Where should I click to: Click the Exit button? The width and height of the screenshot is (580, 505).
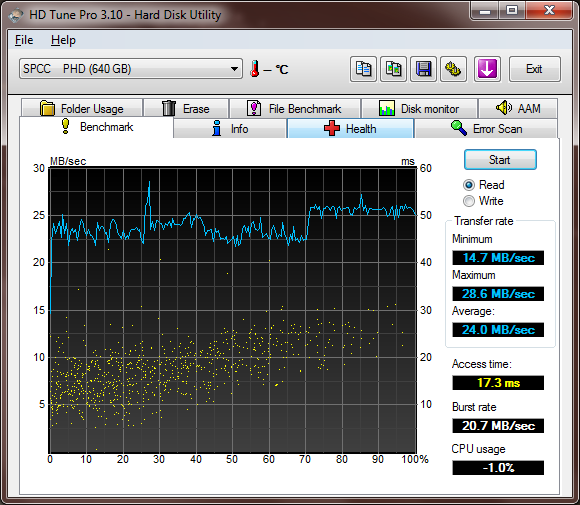coord(535,69)
